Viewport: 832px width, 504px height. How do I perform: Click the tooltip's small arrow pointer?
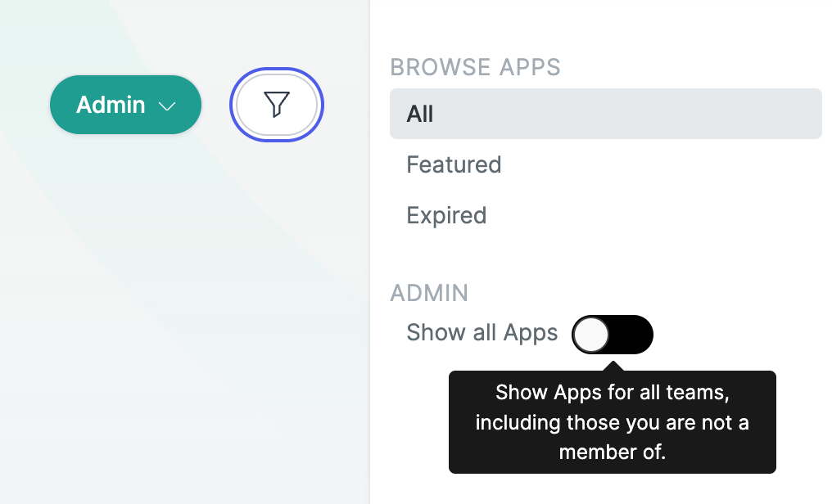[613, 367]
